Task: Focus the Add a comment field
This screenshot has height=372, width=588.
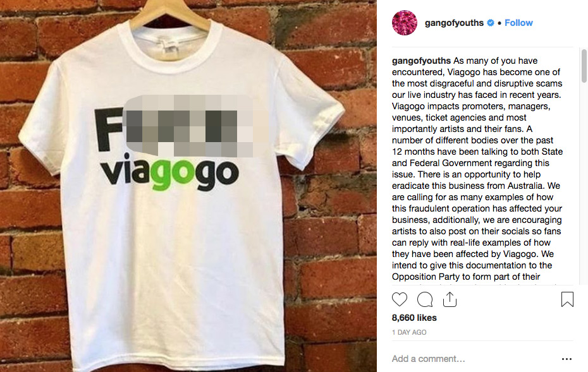Action: [x=474, y=359]
